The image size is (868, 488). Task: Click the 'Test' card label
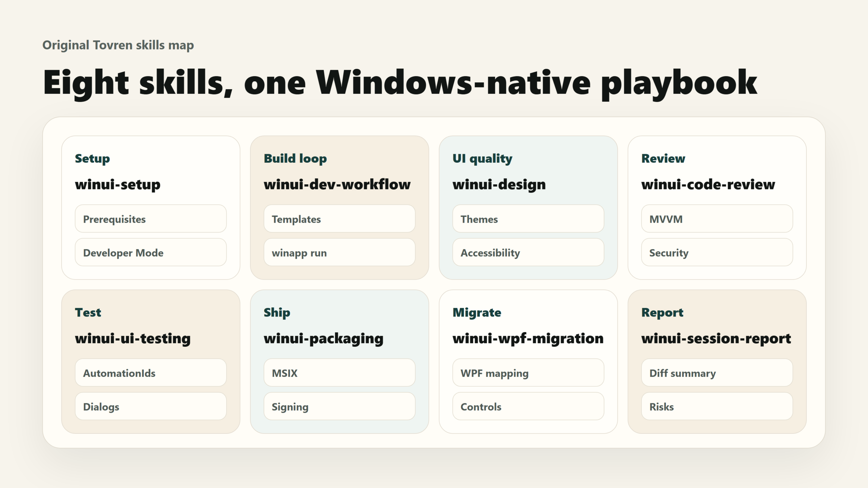click(88, 312)
